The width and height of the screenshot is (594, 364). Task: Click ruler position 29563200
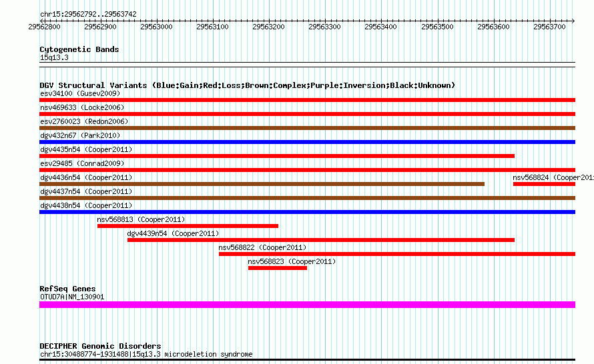tap(268, 27)
